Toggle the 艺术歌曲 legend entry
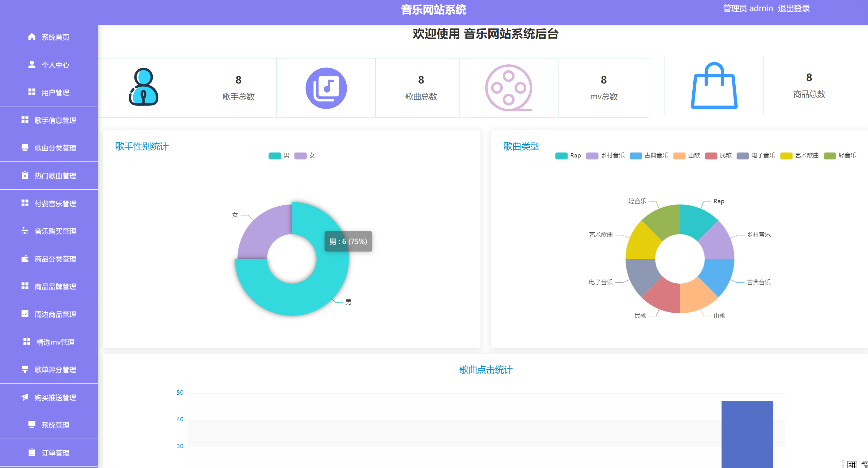This screenshot has width=868, height=468. pos(799,156)
